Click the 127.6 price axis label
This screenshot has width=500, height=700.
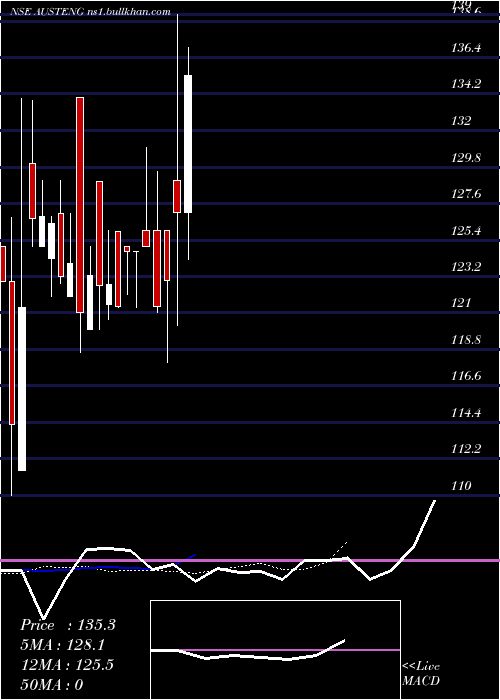tap(466, 194)
